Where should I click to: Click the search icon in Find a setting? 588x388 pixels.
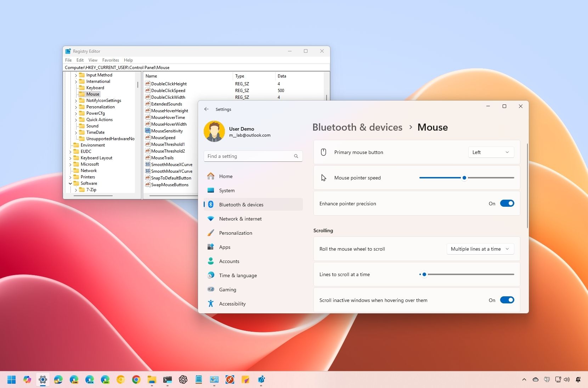pos(296,156)
